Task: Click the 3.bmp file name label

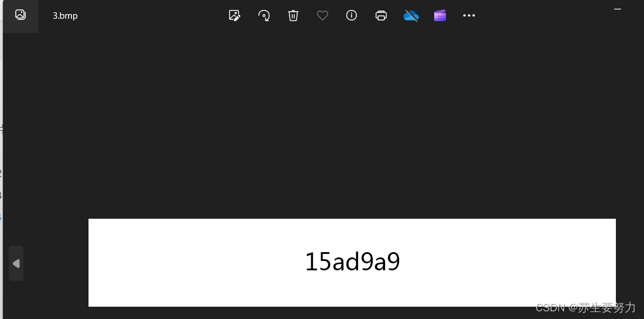Action: tap(65, 16)
